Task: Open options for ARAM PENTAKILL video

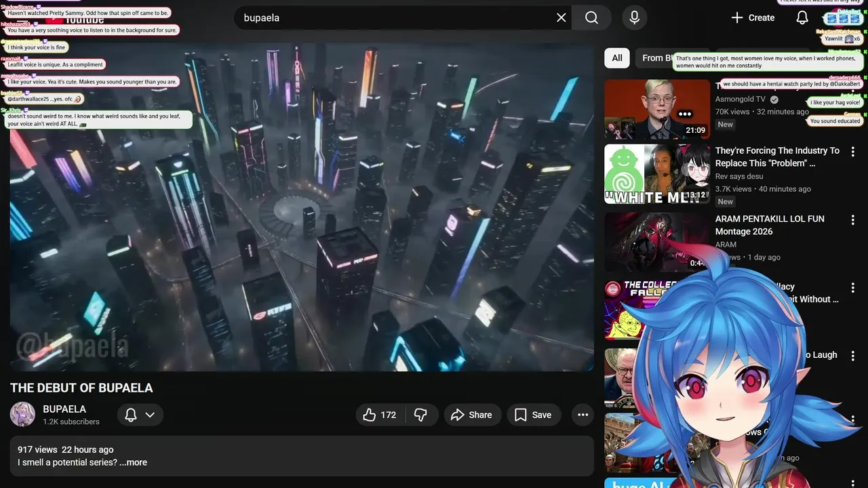Action: point(853,220)
